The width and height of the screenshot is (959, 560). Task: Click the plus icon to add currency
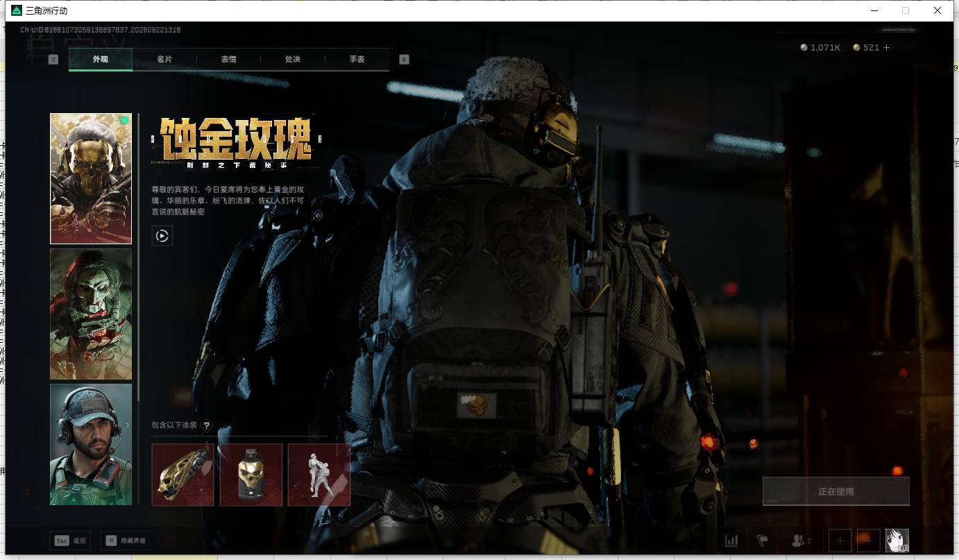click(x=886, y=47)
